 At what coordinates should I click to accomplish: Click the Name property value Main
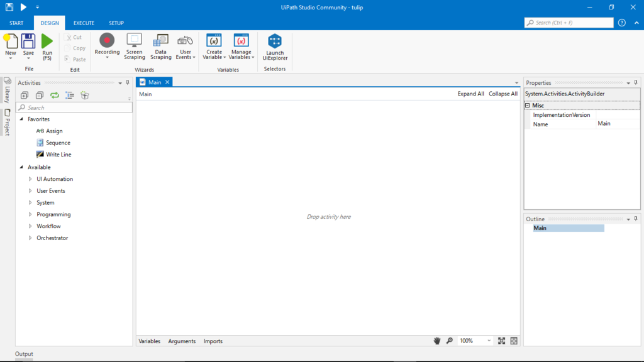tap(618, 124)
